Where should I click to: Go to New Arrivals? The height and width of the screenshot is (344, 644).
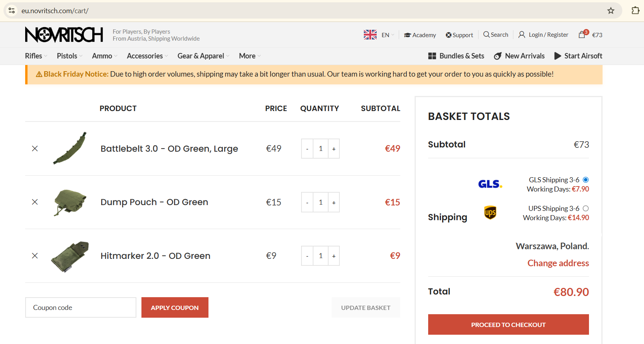[519, 56]
